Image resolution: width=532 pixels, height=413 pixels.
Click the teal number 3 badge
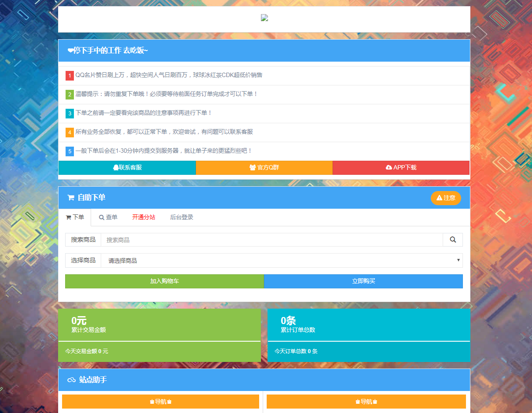[x=70, y=114]
